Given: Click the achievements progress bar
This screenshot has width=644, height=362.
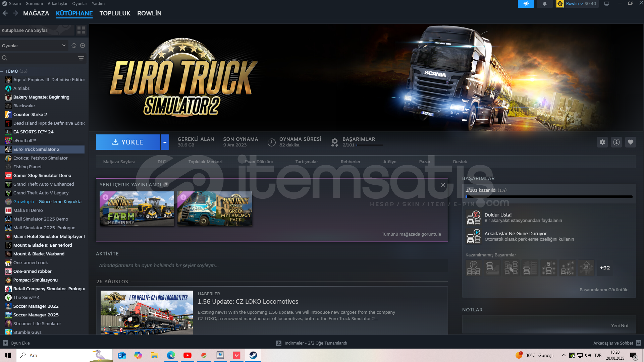Looking at the screenshot, I should coord(549,197).
